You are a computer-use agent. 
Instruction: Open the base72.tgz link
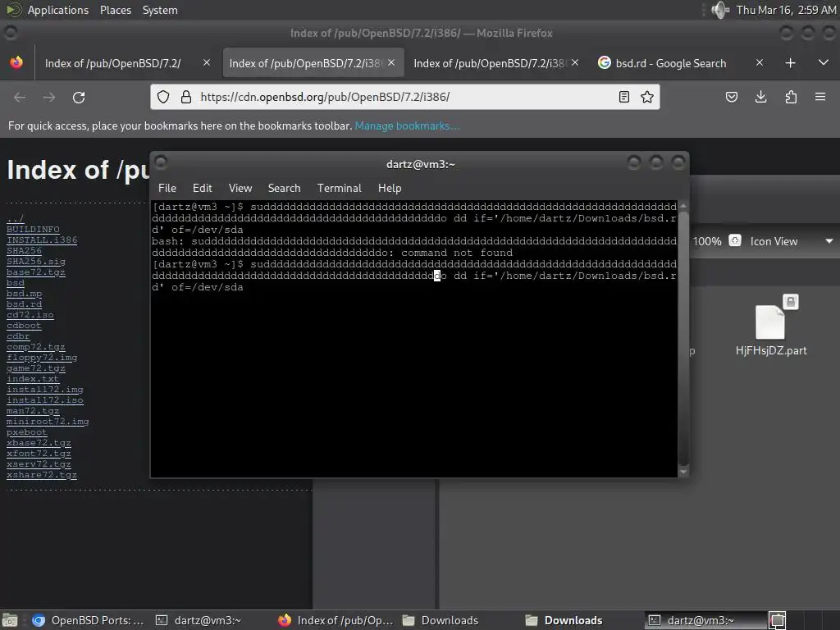point(36,272)
